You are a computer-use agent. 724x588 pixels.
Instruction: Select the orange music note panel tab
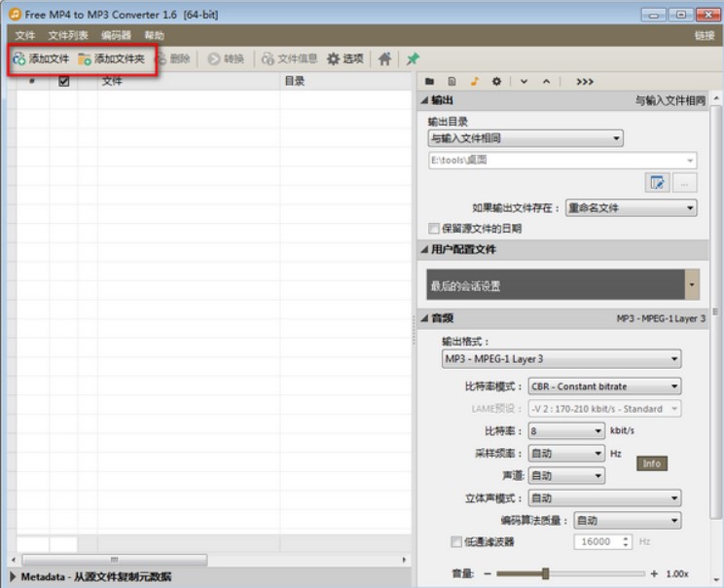pos(474,82)
